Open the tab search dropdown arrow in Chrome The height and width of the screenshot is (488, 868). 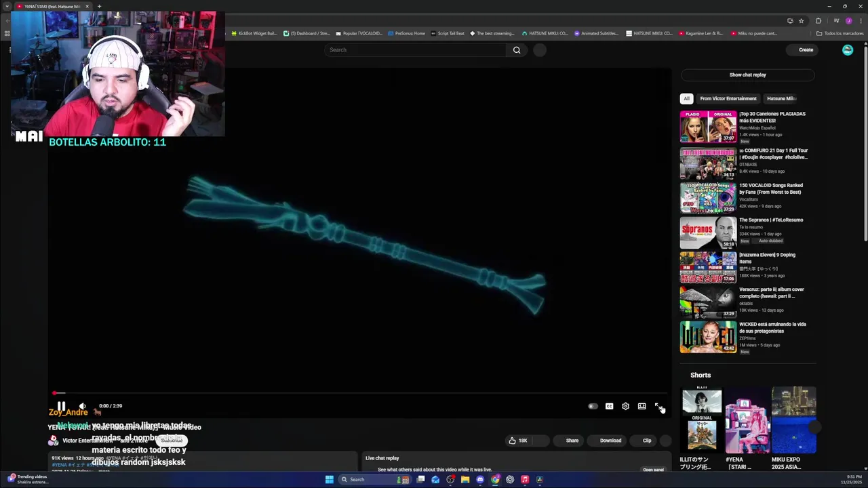(x=7, y=6)
